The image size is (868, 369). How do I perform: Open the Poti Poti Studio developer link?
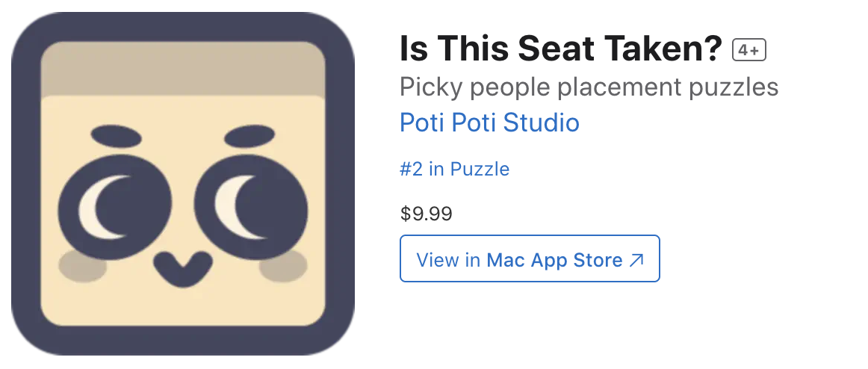point(489,123)
